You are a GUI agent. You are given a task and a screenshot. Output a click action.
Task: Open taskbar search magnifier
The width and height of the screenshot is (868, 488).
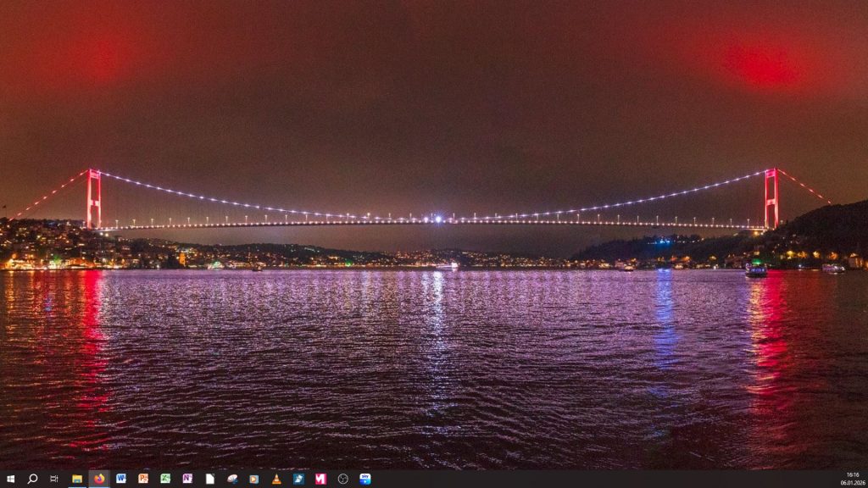pos(32,479)
